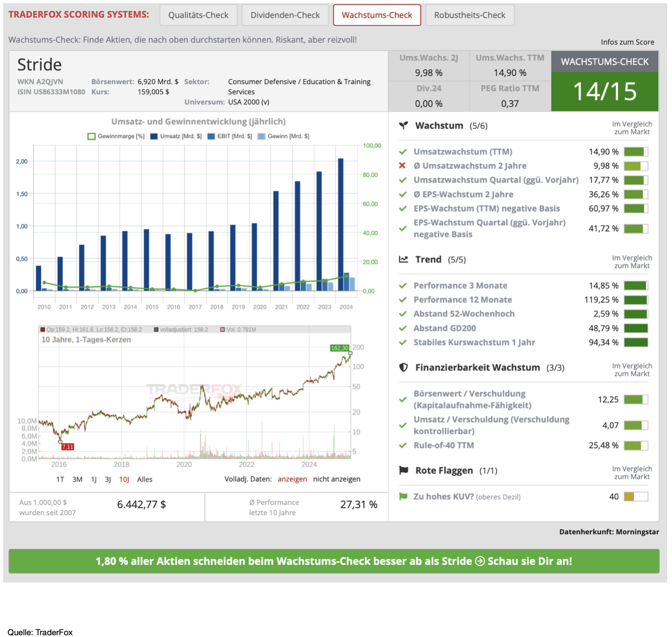This screenshot has height=637, width=672.
Task: Click the Ums.Wachs. 2J value 9,98 %
Action: click(x=429, y=73)
